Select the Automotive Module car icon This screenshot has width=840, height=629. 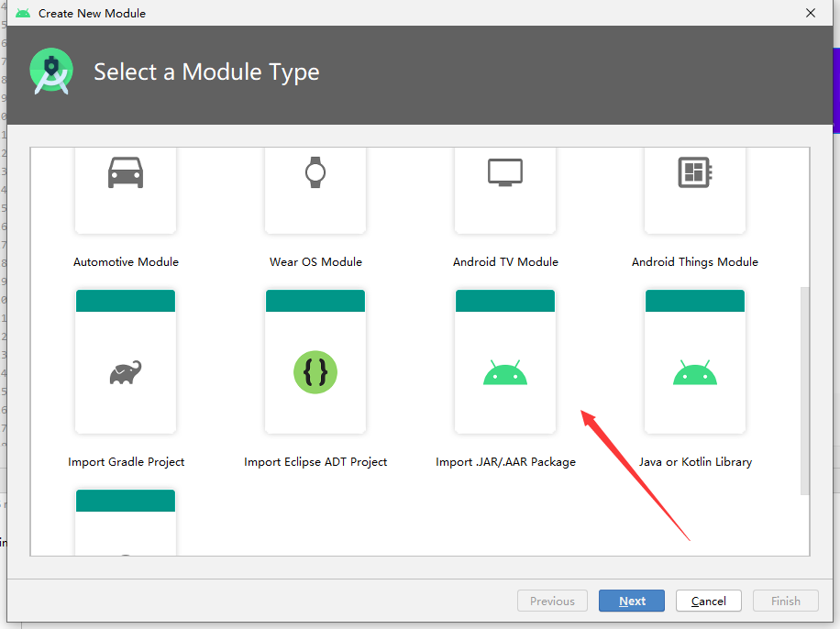click(x=126, y=172)
